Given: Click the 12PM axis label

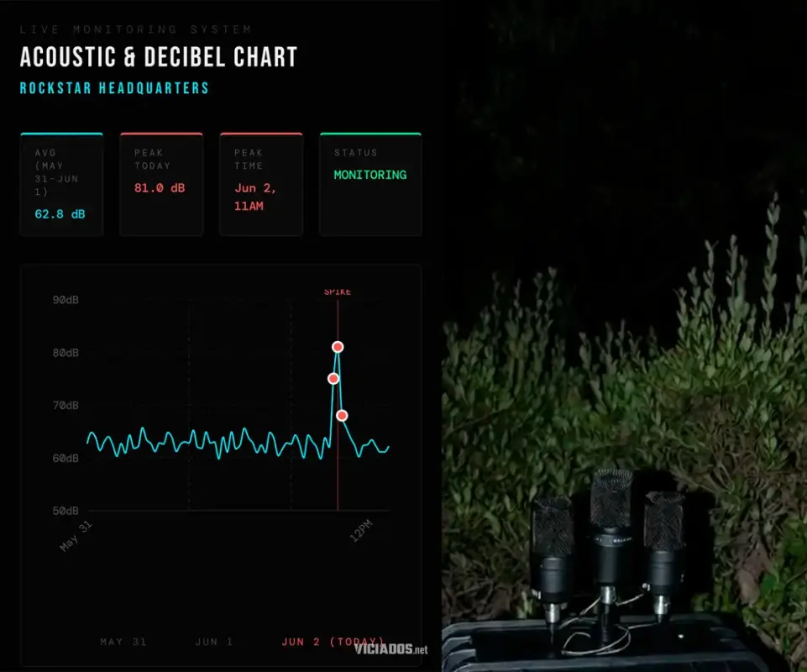Looking at the screenshot, I should tap(361, 531).
